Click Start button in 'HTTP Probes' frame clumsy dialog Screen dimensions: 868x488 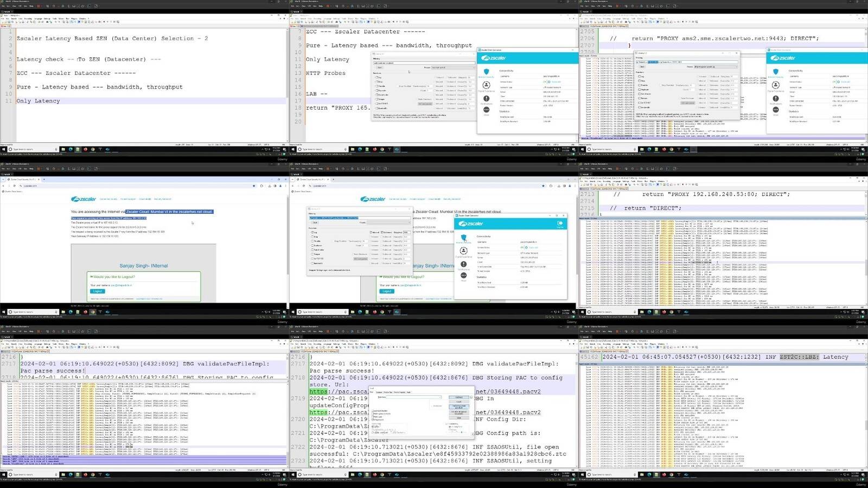[379, 67]
